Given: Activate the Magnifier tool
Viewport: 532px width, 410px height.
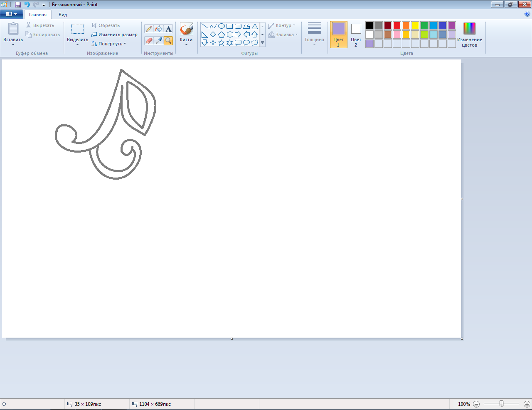Looking at the screenshot, I should coord(168,41).
